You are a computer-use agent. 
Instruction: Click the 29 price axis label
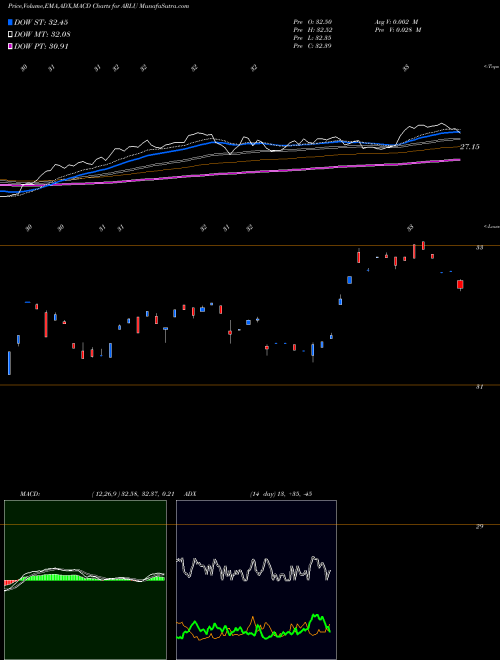[x=479, y=526]
